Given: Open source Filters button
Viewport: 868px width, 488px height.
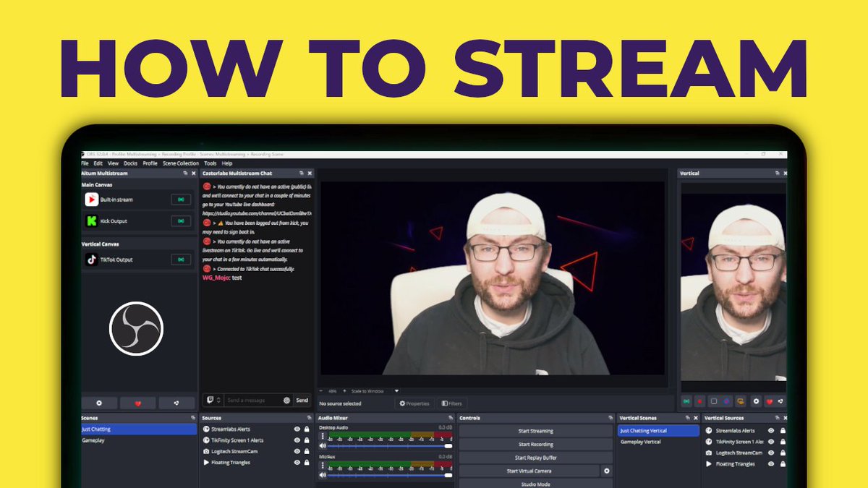Looking at the screenshot, I should point(452,403).
